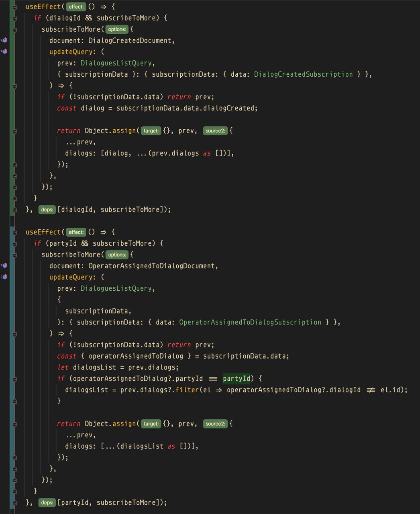Click 'dialogs: [dialog, ...(prev.dialogs' property line
The width and height of the screenshot is (420, 514).
[x=149, y=153]
